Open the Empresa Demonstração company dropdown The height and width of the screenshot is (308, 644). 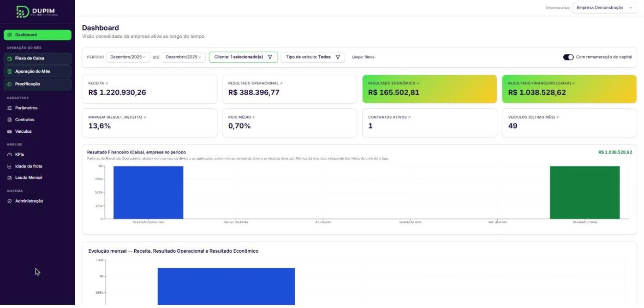point(604,8)
